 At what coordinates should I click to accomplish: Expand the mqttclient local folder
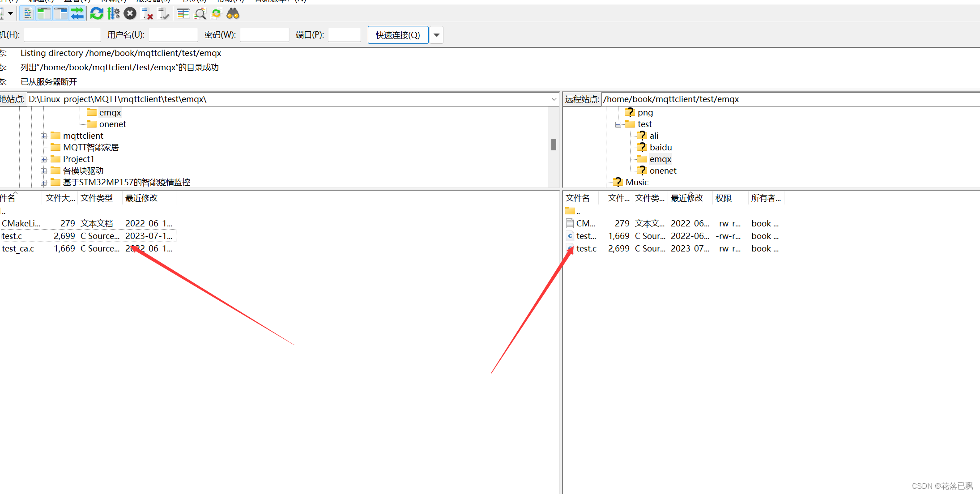(x=43, y=136)
